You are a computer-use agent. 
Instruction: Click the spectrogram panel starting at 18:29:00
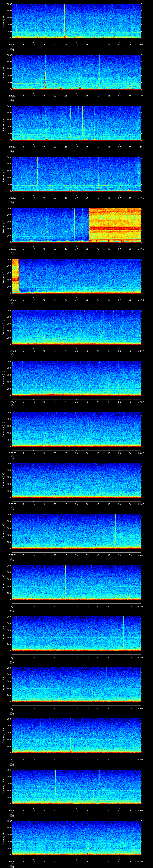pyautogui.click(x=76, y=21)
